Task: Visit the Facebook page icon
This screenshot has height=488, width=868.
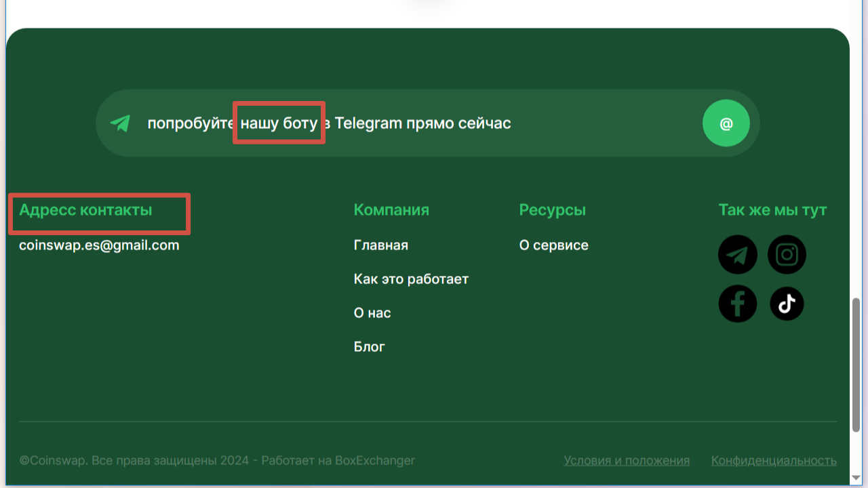Action: 737,304
